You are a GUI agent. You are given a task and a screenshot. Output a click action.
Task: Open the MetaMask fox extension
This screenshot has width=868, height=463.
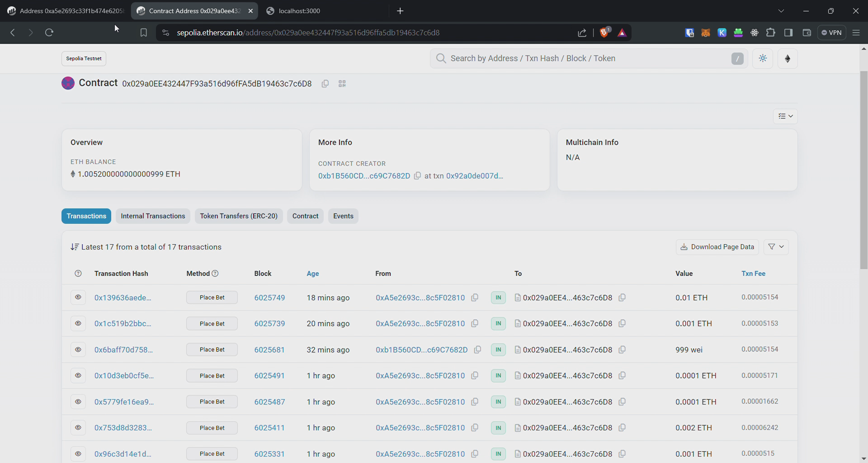tap(705, 33)
